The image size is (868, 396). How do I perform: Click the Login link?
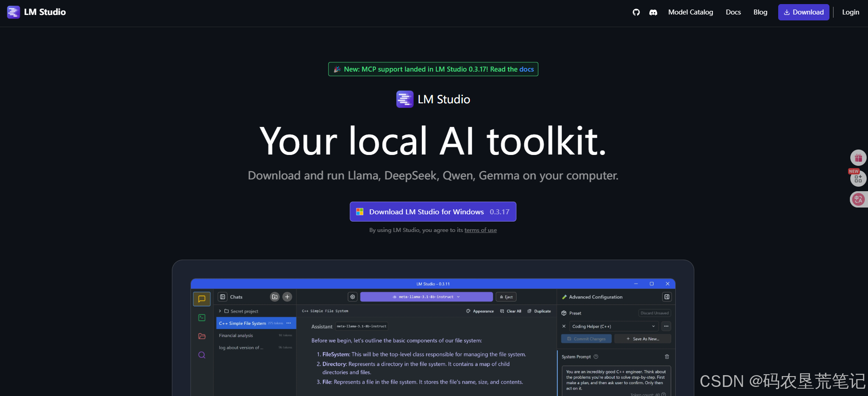850,12
